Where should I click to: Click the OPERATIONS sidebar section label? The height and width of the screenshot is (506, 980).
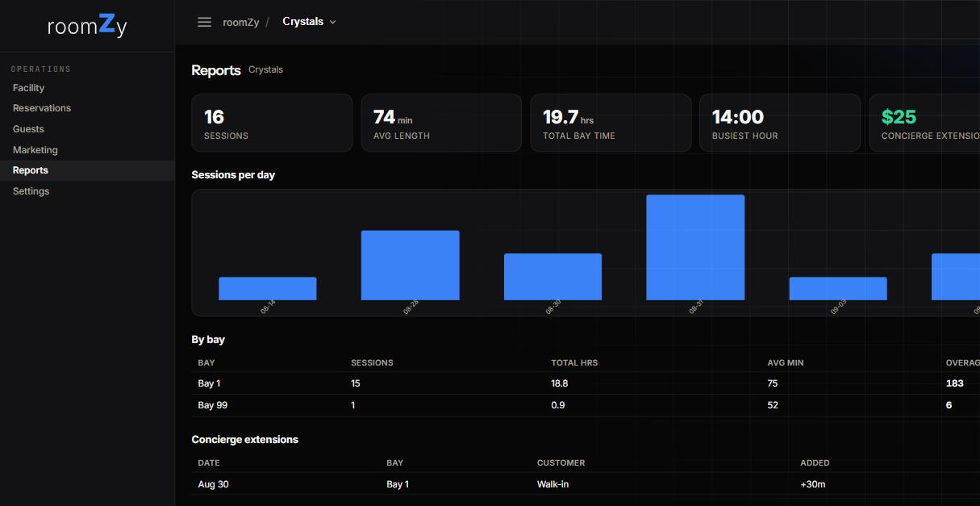41,69
